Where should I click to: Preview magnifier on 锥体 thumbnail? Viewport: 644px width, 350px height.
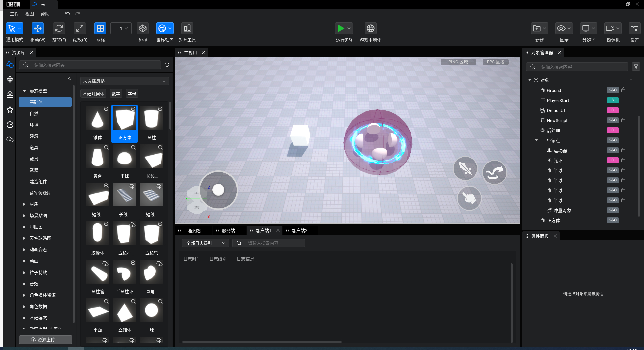(106, 109)
